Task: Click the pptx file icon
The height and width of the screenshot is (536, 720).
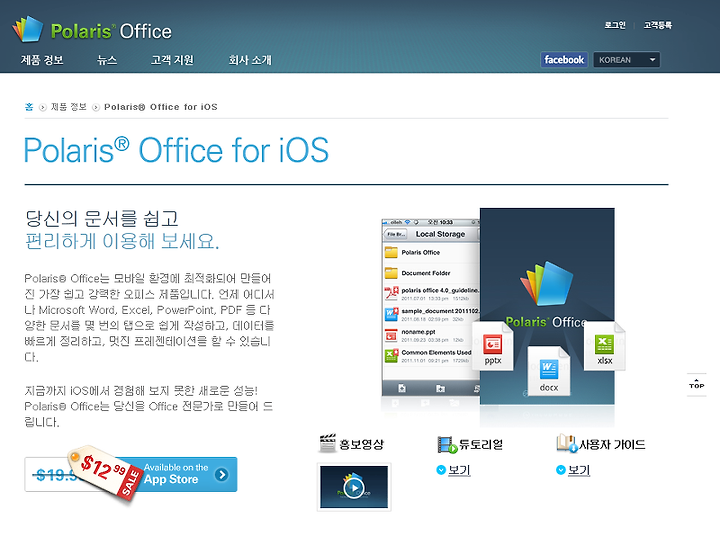Action: tap(493, 346)
